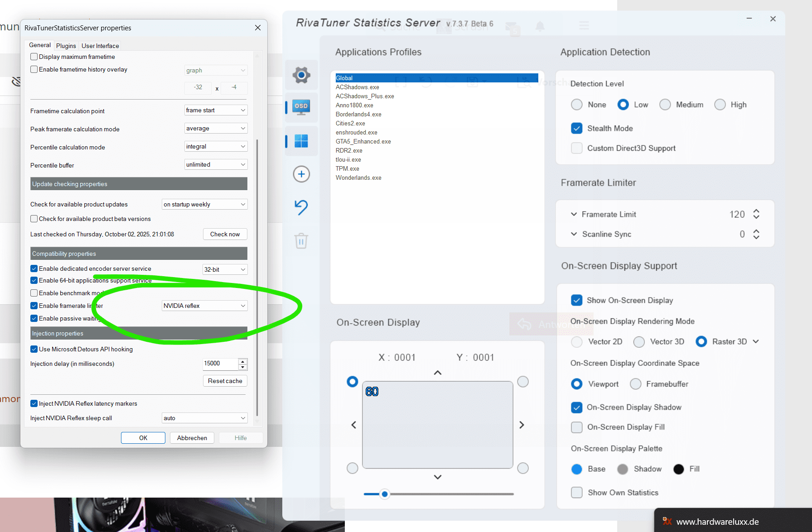Open RivaTuner setup gear icon
This screenshot has height=532, width=812.
click(x=301, y=75)
